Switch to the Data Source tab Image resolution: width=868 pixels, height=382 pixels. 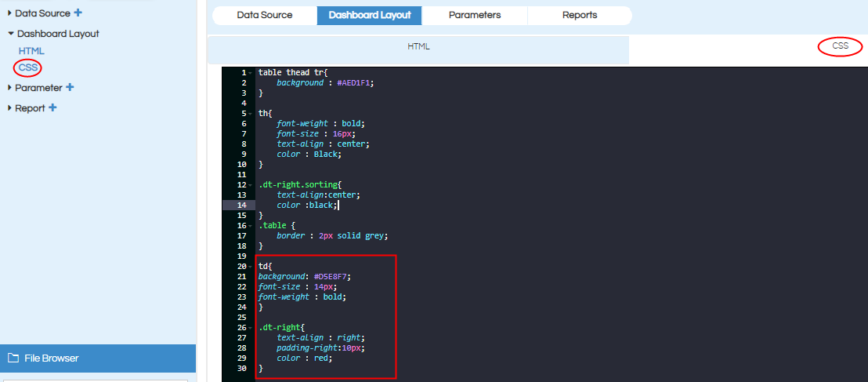click(265, 16)
